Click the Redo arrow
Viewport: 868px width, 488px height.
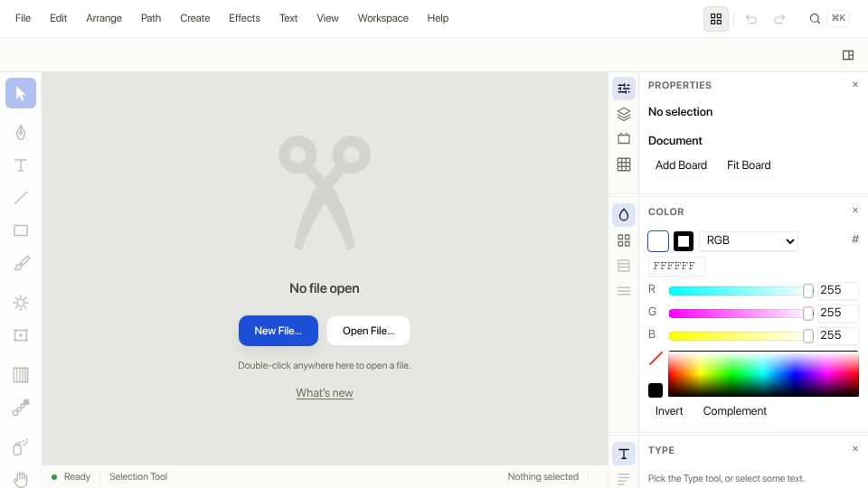(x=779, y=19)
